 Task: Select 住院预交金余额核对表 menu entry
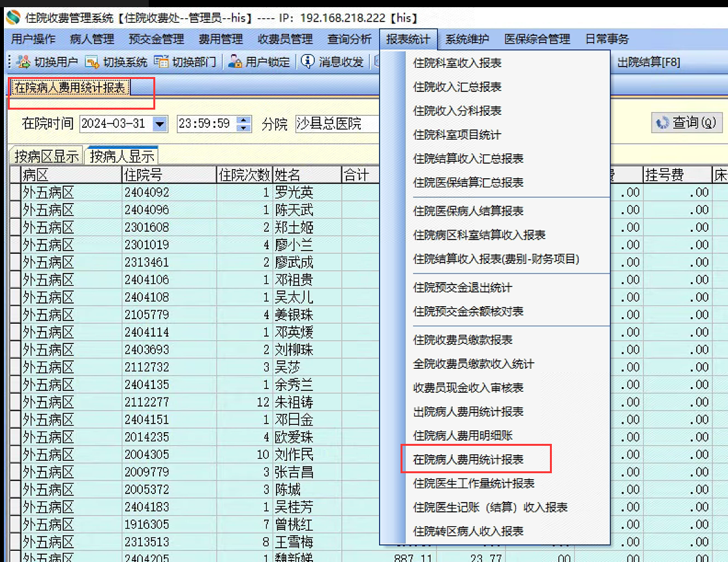[x=468, y=311]
